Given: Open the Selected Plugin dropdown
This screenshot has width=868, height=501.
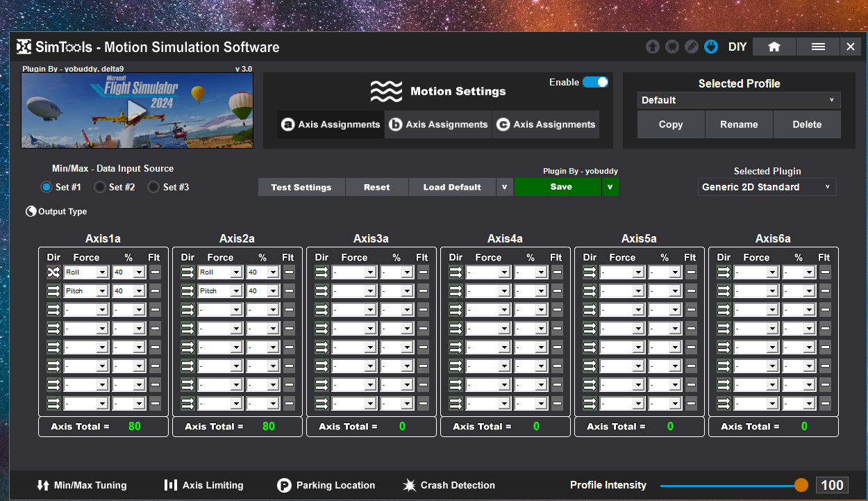Looking at the screenshot, I should coord(767,186).
